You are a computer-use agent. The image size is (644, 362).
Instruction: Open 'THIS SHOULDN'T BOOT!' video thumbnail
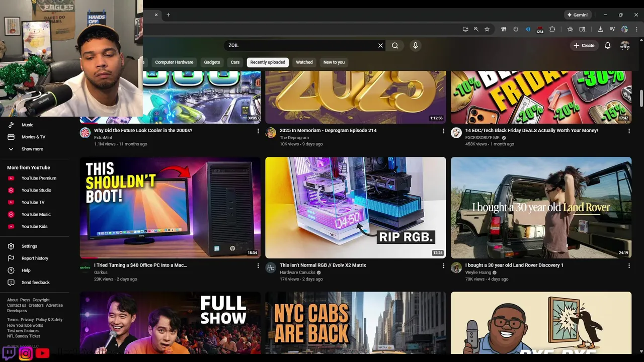tap(170, 208)
